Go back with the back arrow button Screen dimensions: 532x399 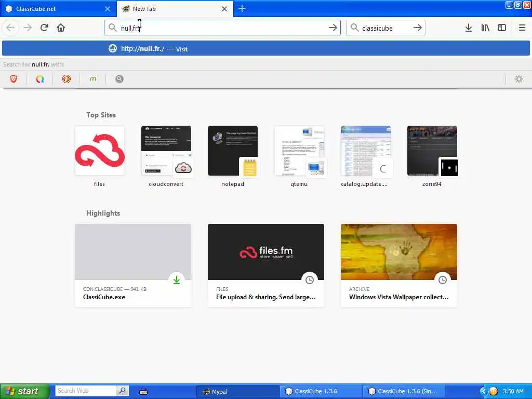10,28
